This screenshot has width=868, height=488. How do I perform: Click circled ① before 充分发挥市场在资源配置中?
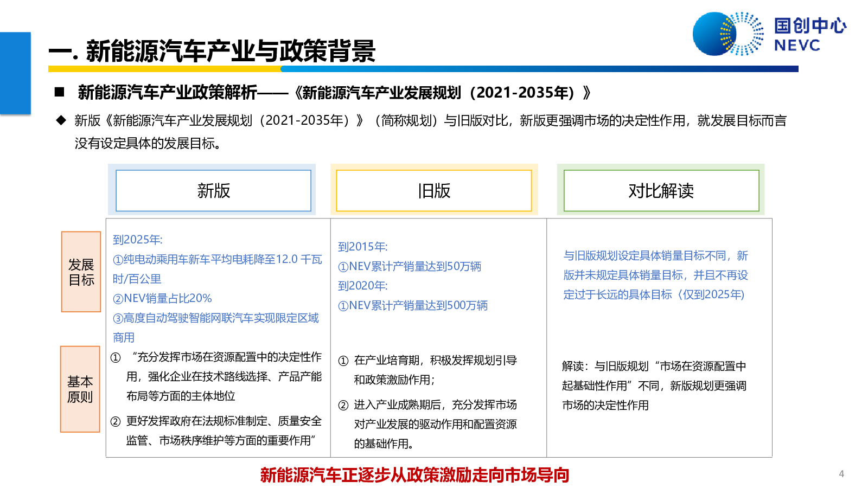(116, 358)
